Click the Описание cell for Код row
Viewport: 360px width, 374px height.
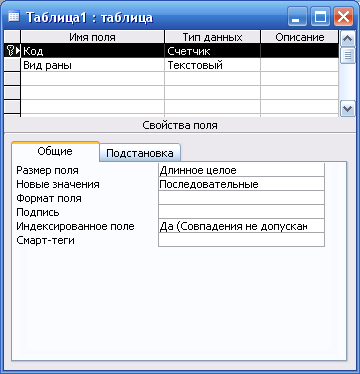click(x=300, y=51)
